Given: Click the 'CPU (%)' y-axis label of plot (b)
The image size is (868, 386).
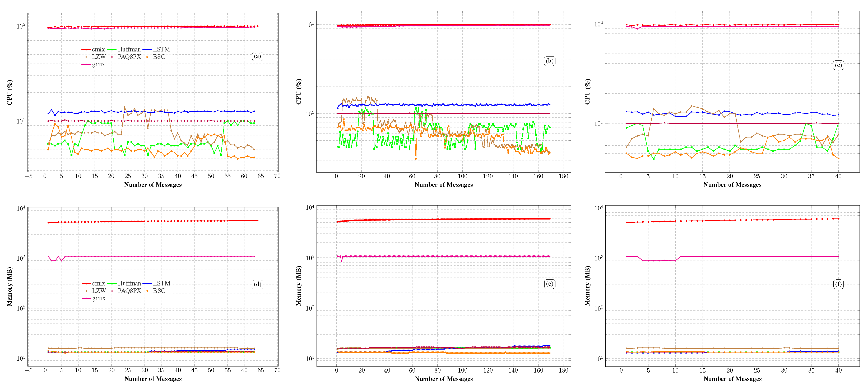Looking at the screenshot, I should pos(299,92).
